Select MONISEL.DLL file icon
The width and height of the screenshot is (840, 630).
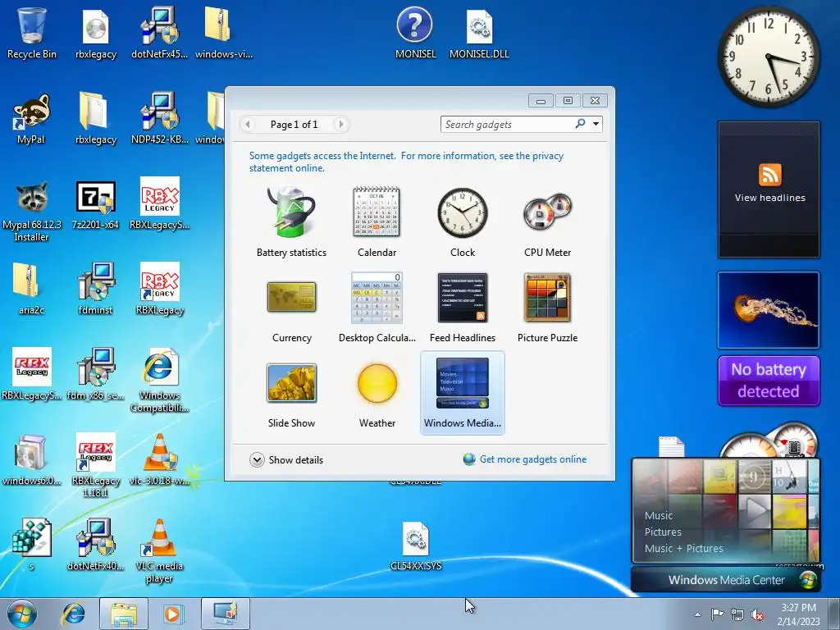(x=479, y=33)
